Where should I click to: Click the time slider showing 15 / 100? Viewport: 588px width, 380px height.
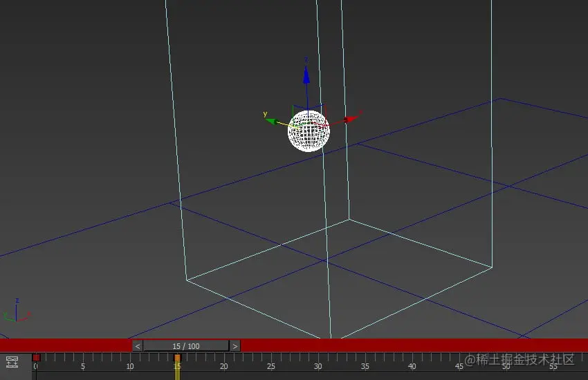click(x=186, y=346)
